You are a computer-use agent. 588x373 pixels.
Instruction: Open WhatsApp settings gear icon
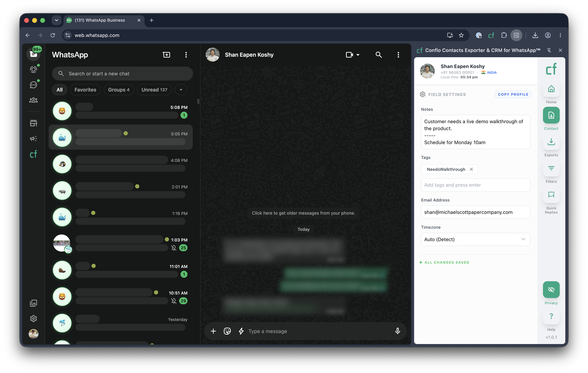pos(34,318)
